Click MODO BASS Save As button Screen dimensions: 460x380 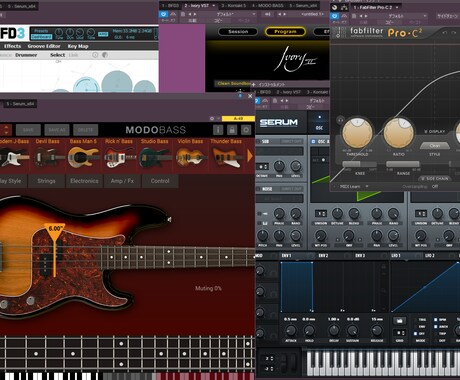point(57,130)
